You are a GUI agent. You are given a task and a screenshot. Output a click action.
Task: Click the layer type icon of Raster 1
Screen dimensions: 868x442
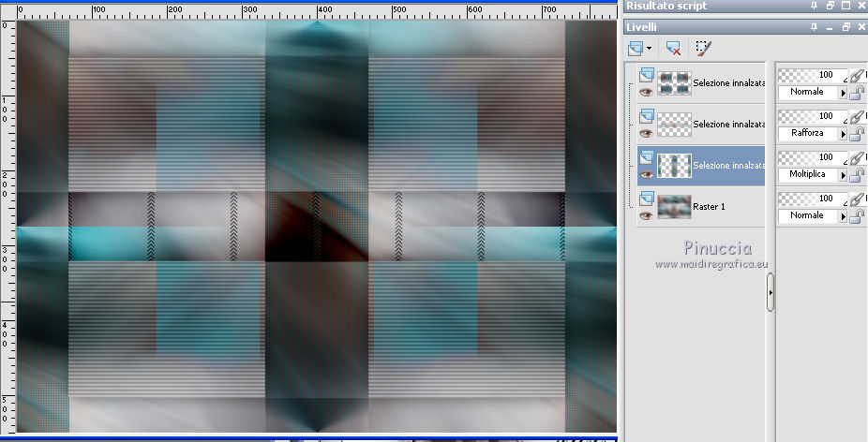pos(646,199)
